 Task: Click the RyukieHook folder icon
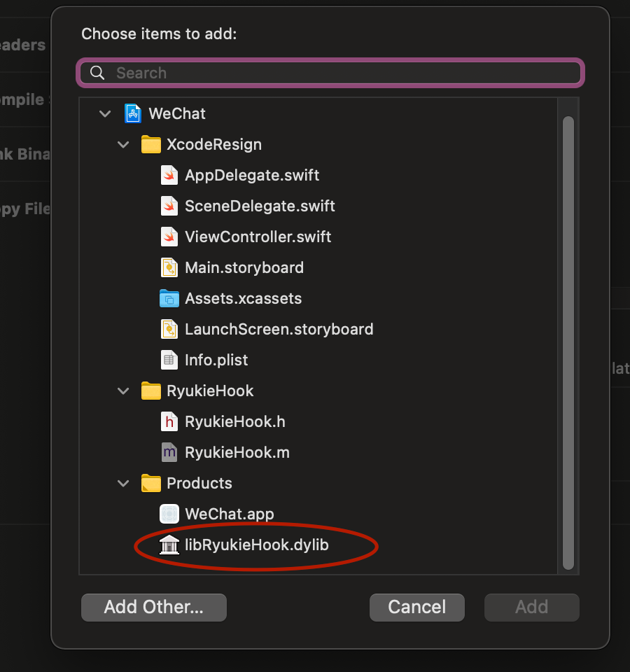pos(151,391)
